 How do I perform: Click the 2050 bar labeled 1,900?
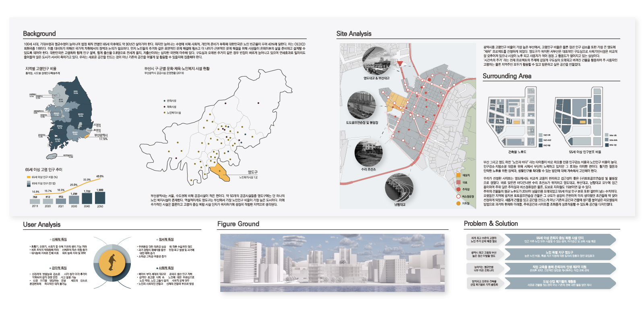100,198
